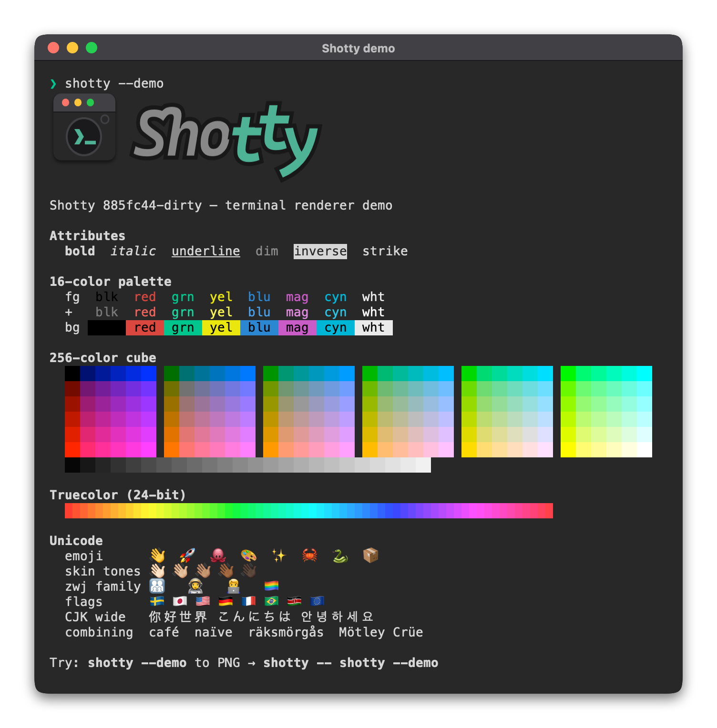The width and height of the screenshot is (717, 728).
Task: Click the '256-color cube' heading
Action: [x=103, y=358]
